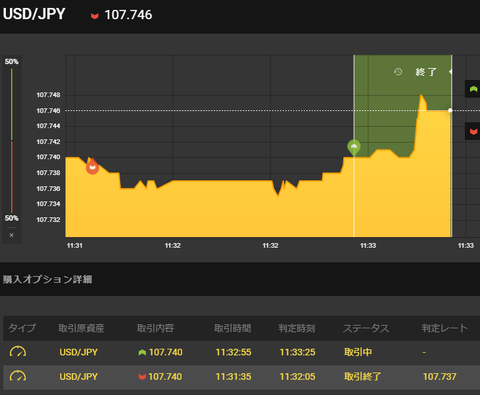This screenshot has height=395, width=480.
Task: Click the 11:31 time axis label
Action: (75, 246)
